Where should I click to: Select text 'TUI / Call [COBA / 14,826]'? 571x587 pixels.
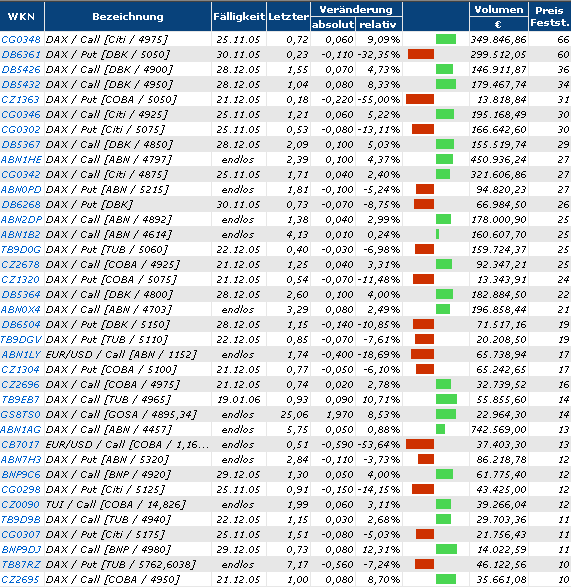[116, 504]
